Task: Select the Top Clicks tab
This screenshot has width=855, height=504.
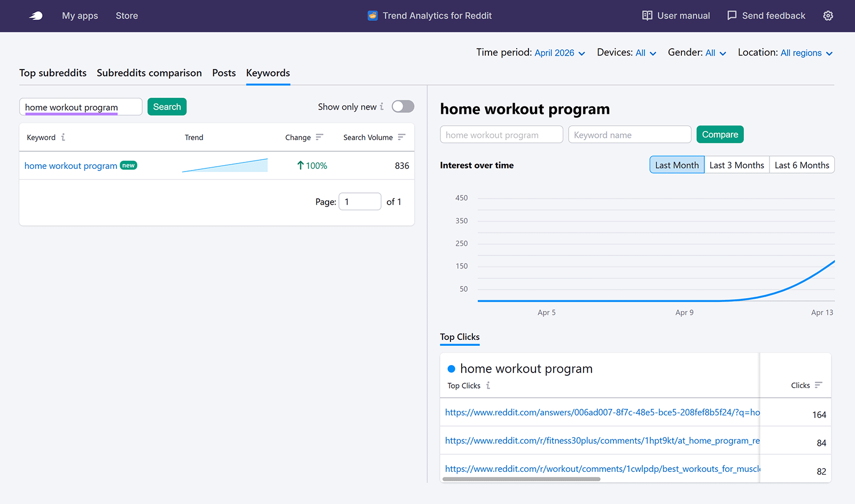Action: [460, 337]
